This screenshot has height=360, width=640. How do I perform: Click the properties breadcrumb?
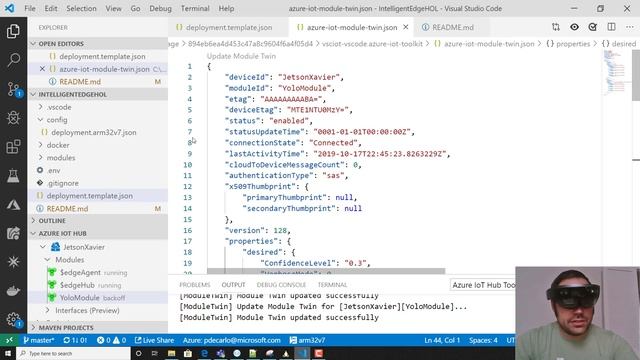[x=569, y=44]
